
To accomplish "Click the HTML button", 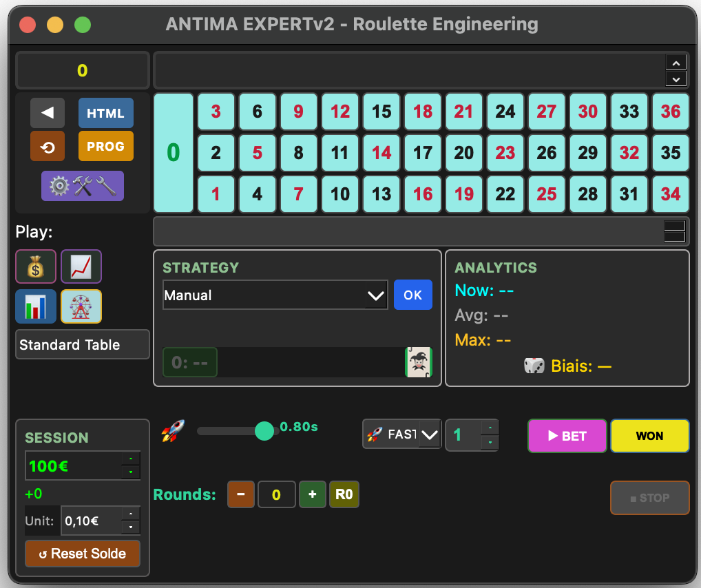I will (105, 113).
